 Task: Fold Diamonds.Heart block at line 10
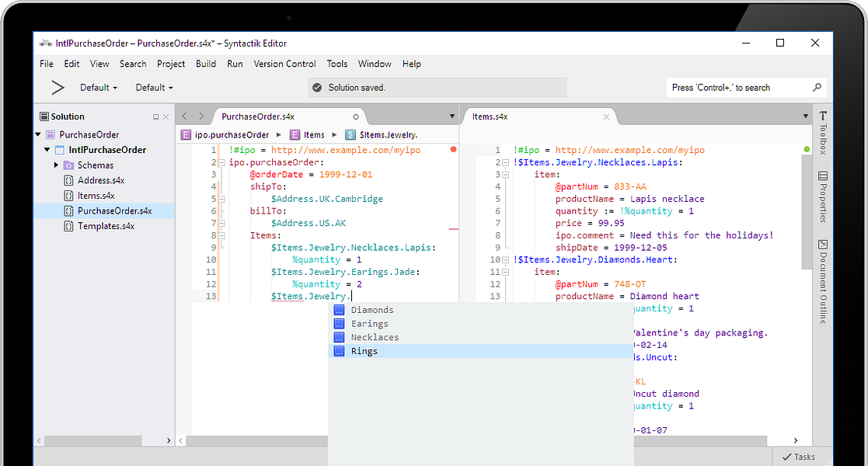pyautogui.click(x=505, y=259)
